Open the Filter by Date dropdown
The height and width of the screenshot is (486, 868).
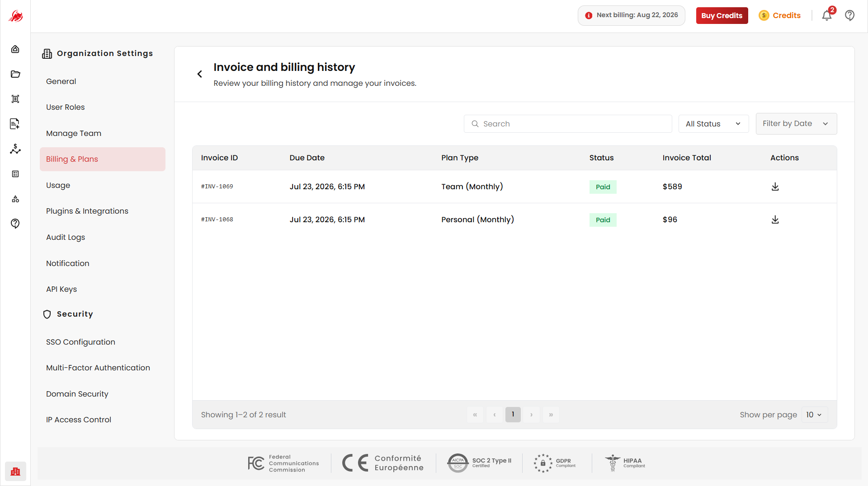[796, 124]
